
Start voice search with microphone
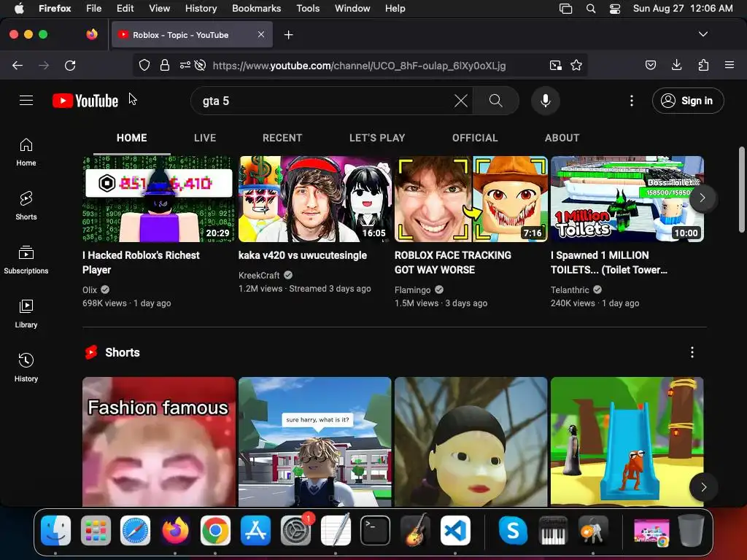tap(546, 101)
